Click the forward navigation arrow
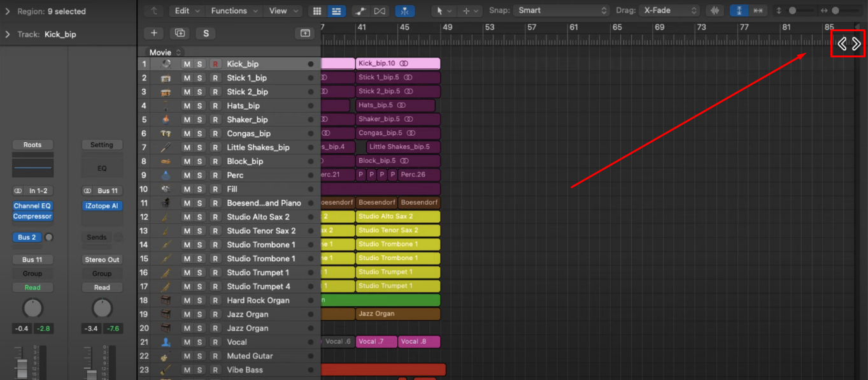The height and width of the screenshot is (380, 868). pos(856,44)
